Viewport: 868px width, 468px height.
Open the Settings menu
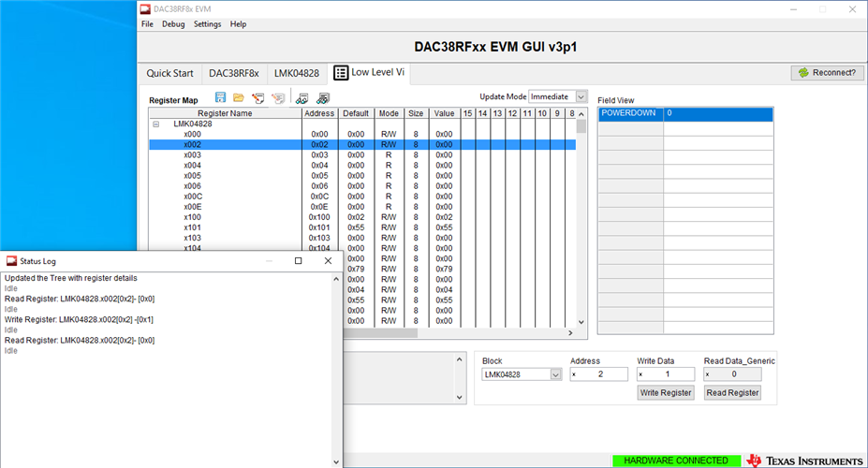pos(207,24)
